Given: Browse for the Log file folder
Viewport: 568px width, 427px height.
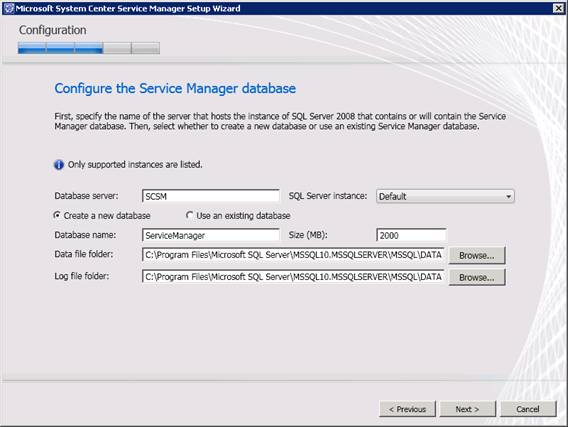Looking at the screenshot, I should (476, 277).
